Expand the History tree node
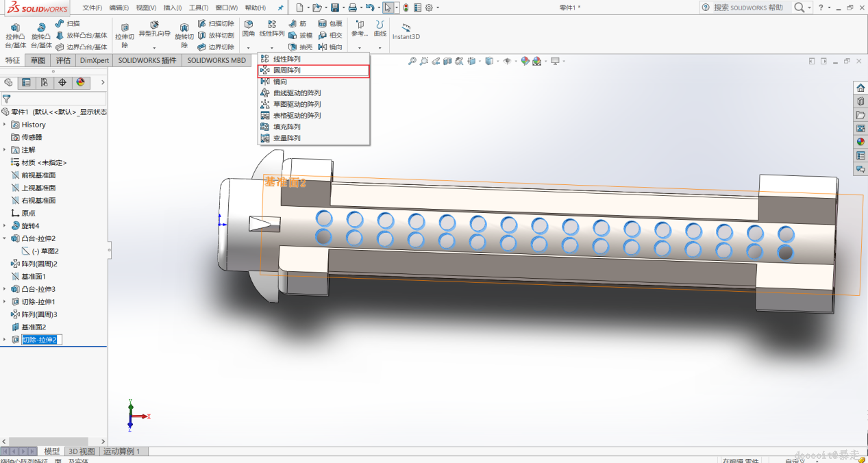The image size is (868, 463). pyautogui.click(x=5, y=125)
